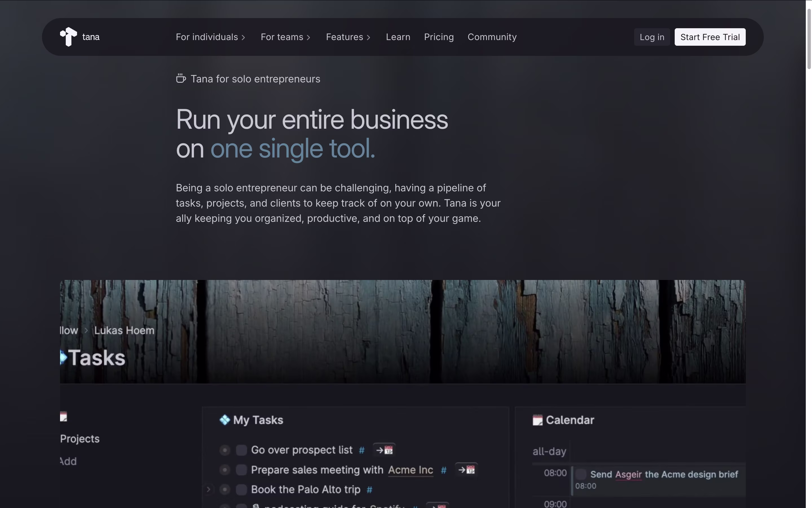The width and height of the screenshot is (812, 508).
Task: Click the bullet of Prepare sales meeting row
Action: pos(224,470)
